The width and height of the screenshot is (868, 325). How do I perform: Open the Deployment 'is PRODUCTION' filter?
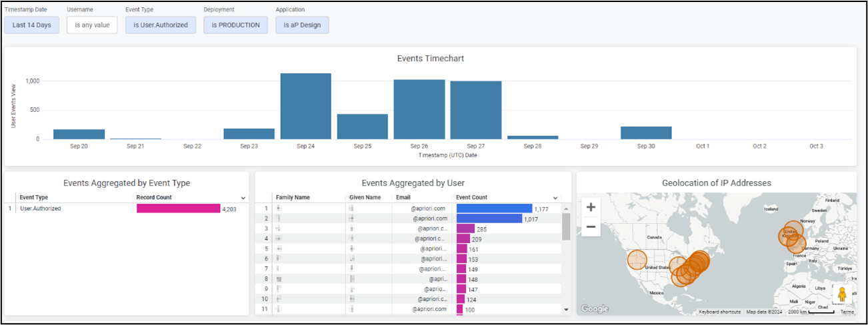point(235,25)
